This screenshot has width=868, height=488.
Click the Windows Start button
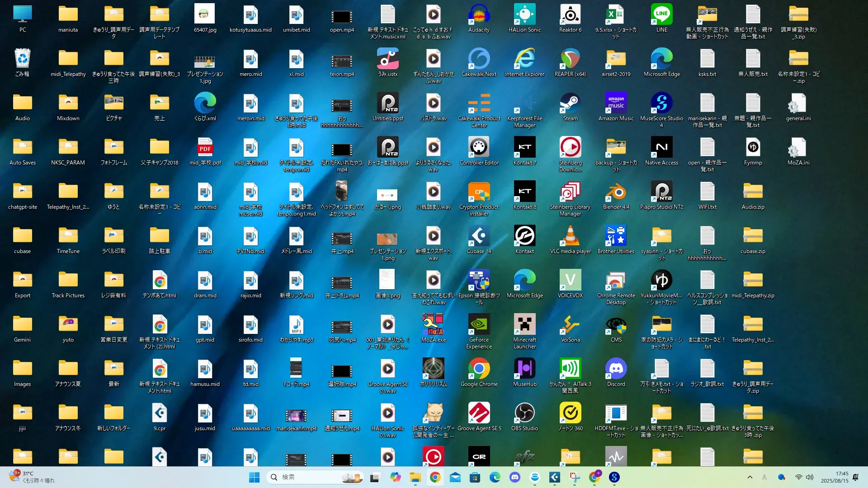click(x=254, y=477)
